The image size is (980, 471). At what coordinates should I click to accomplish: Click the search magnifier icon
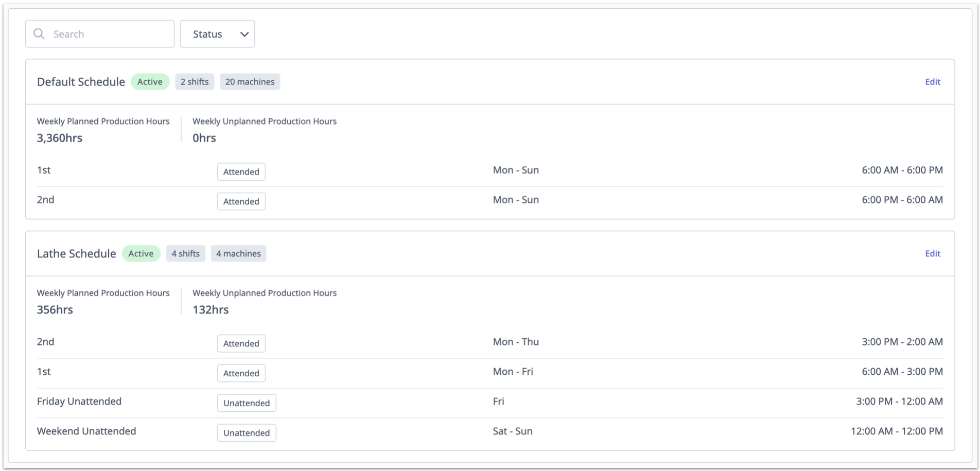pyautogui.click(x=39, y=34)
